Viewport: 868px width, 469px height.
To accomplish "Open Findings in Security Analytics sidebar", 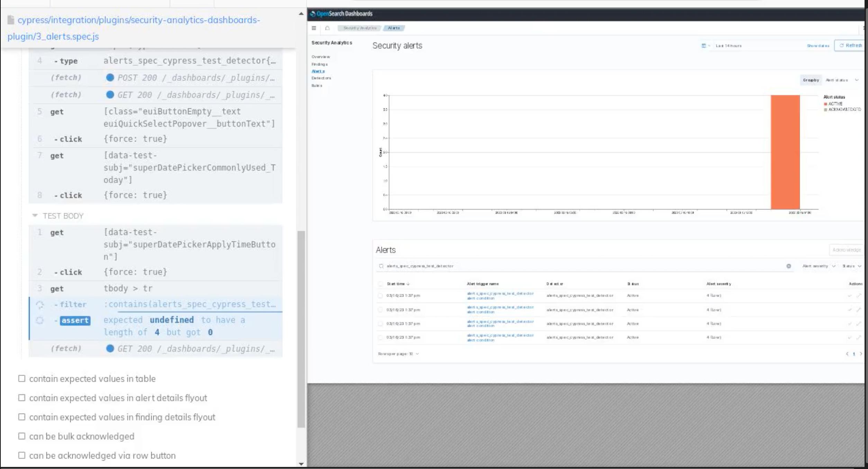I will point(319,64).
